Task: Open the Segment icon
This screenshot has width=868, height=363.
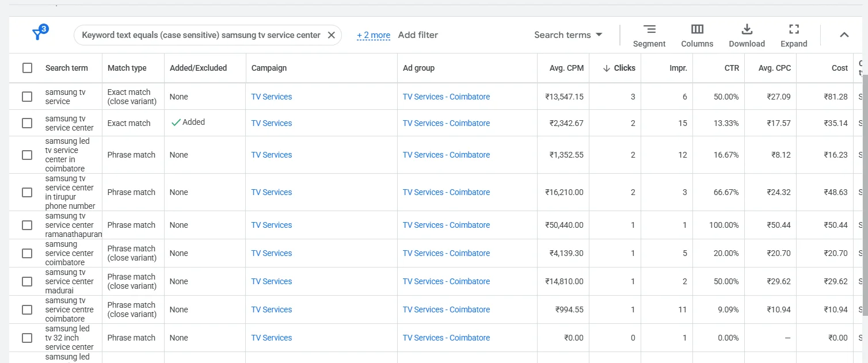Action: tap(649, 36)
